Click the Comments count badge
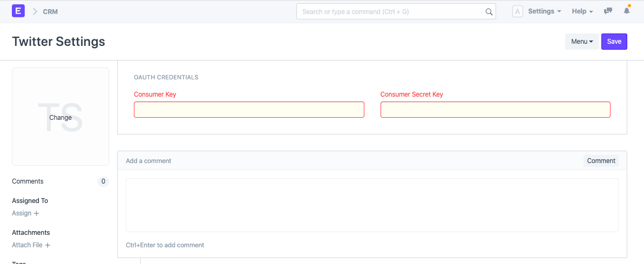This screenshot has height=264, width=644. (x=103, y=181)
